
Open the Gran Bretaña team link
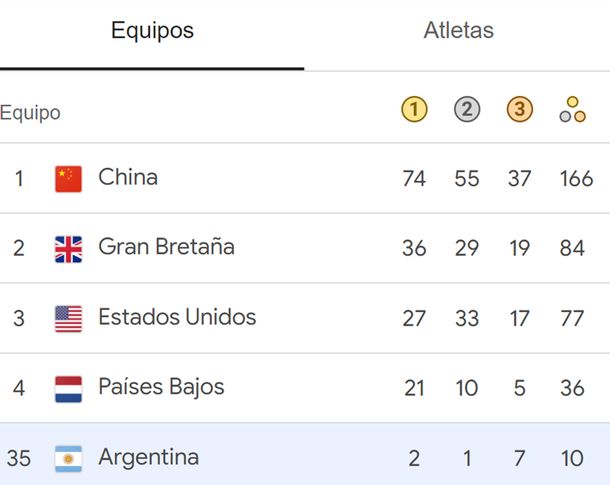coord(166,247)
